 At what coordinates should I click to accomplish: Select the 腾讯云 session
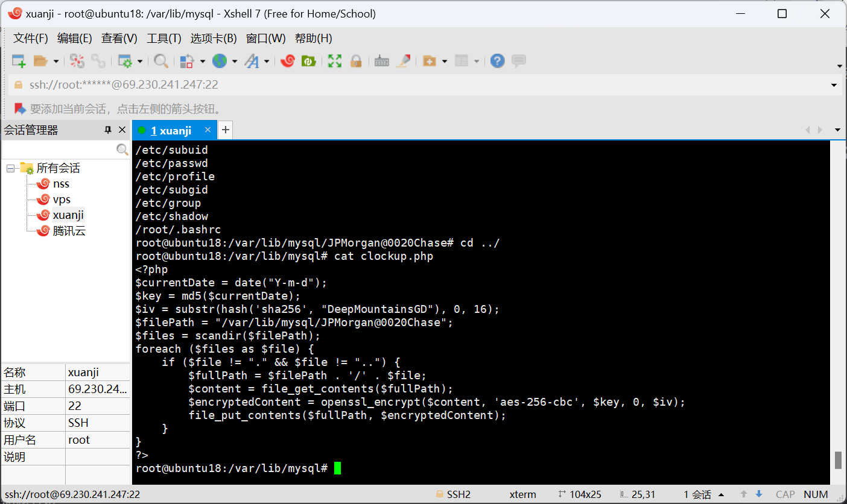(x=69, y=231)
